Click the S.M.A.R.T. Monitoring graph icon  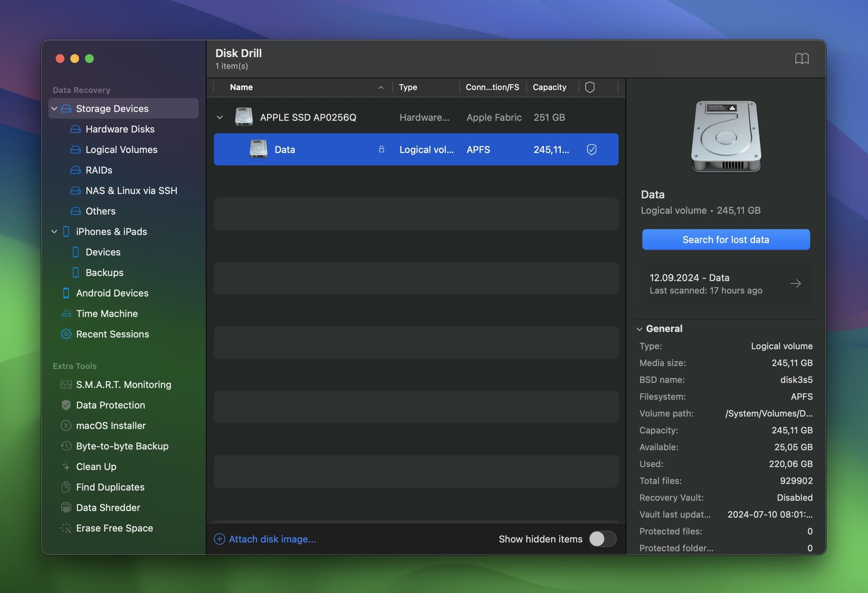[x=66, y=384]
